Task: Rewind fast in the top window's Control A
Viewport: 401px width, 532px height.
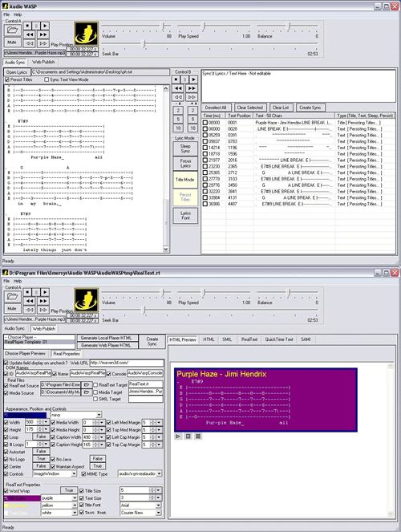Action: 30,35
